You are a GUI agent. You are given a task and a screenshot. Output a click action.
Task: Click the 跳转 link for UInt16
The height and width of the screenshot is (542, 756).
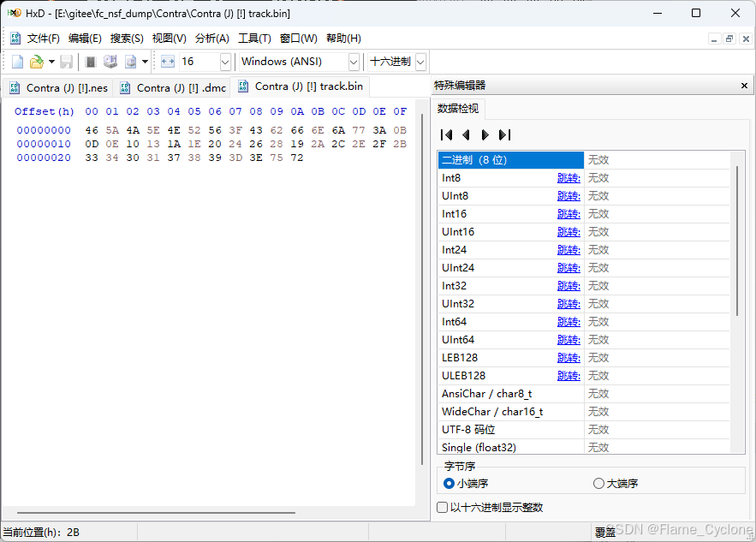[568, 232]
